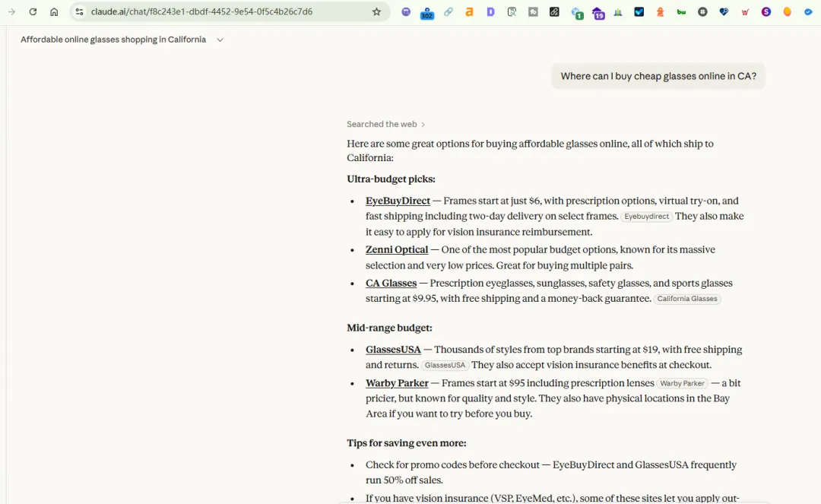Viewport: 821px width, 504px height.
Task: Open the orange letter 'a' extension
Action: tap(469, 11)
